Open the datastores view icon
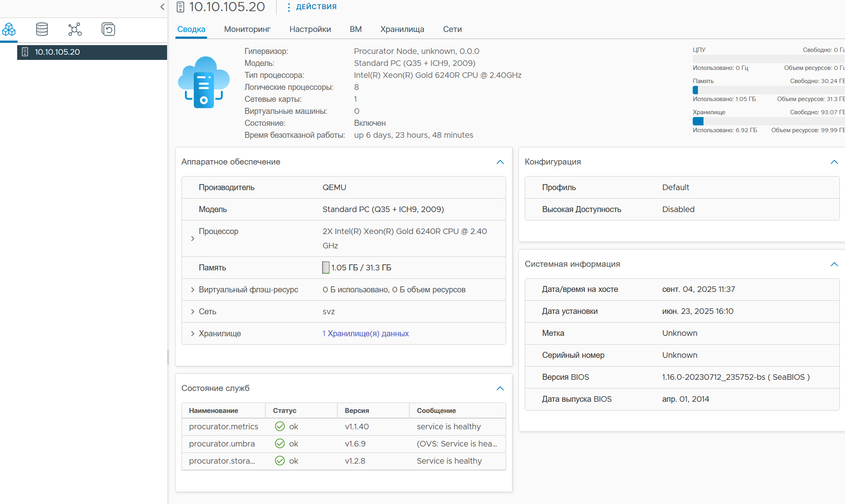This screenshot has height=504, width=845. point(42,30)
